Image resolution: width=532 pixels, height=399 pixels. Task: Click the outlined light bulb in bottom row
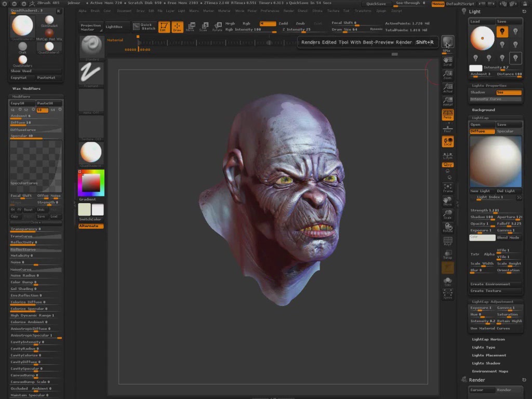515,58
